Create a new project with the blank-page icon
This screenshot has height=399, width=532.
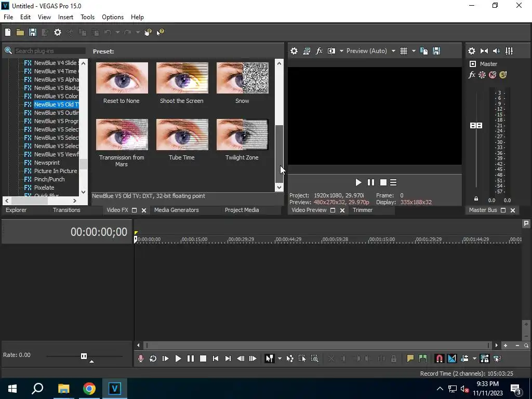point(8,32)
